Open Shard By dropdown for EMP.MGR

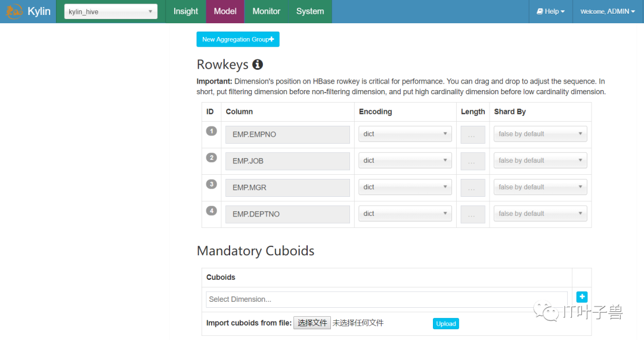pos(540,187)
